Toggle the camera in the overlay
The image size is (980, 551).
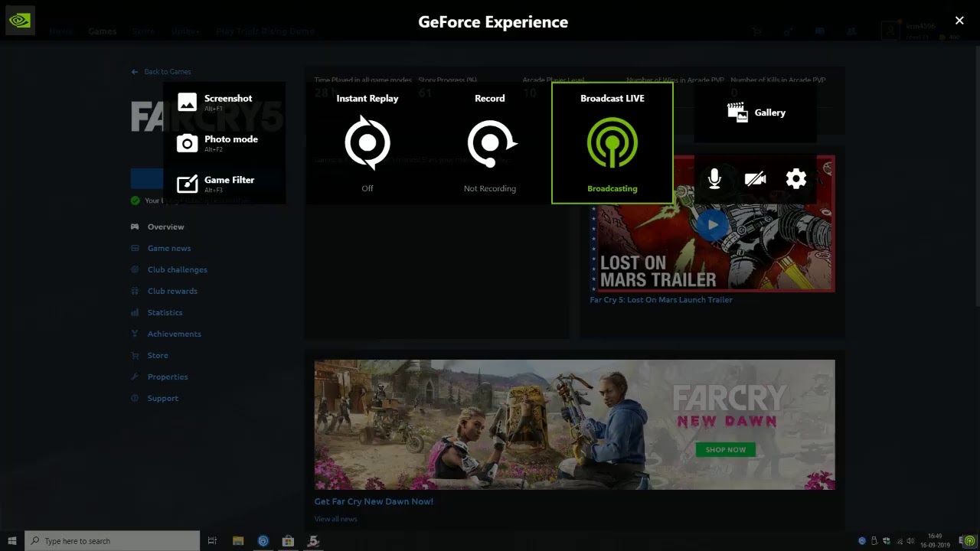[x=755, y=179]
